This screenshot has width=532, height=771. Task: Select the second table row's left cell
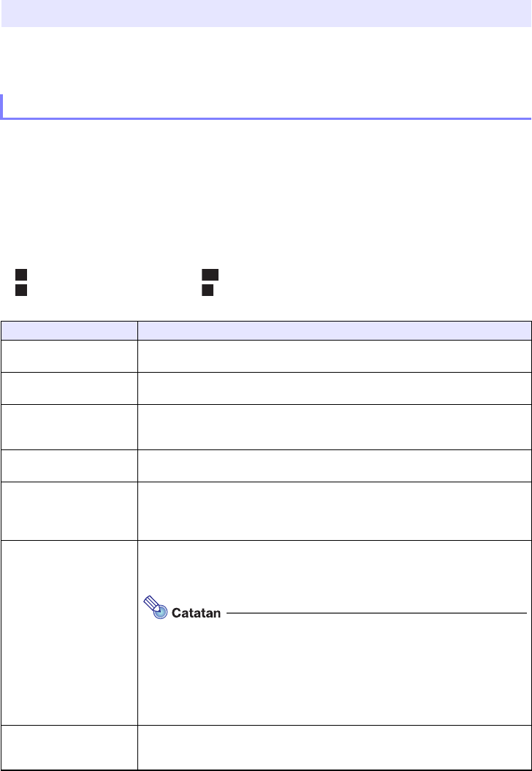[70, 388]
